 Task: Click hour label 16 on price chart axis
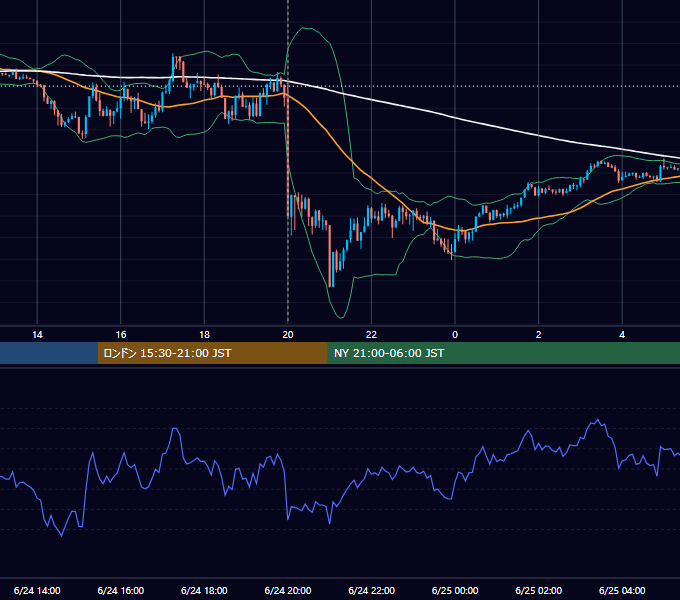pos(121,335)
